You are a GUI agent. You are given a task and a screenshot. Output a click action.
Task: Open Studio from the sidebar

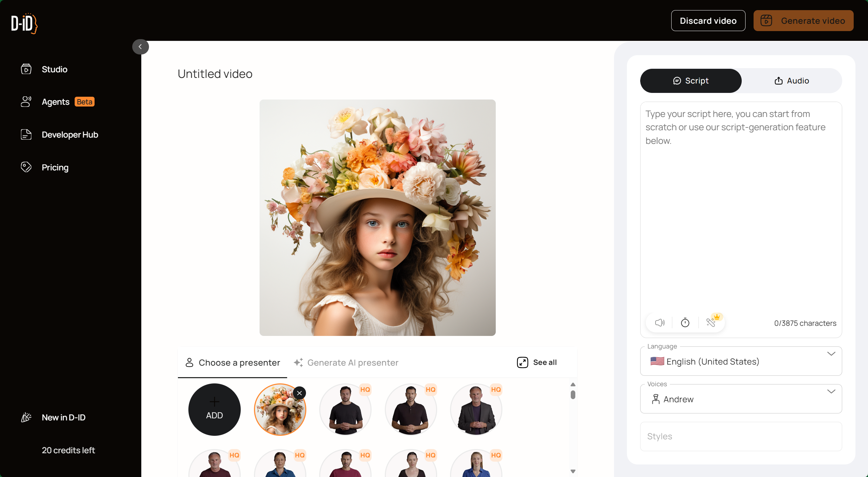(54, 69)
